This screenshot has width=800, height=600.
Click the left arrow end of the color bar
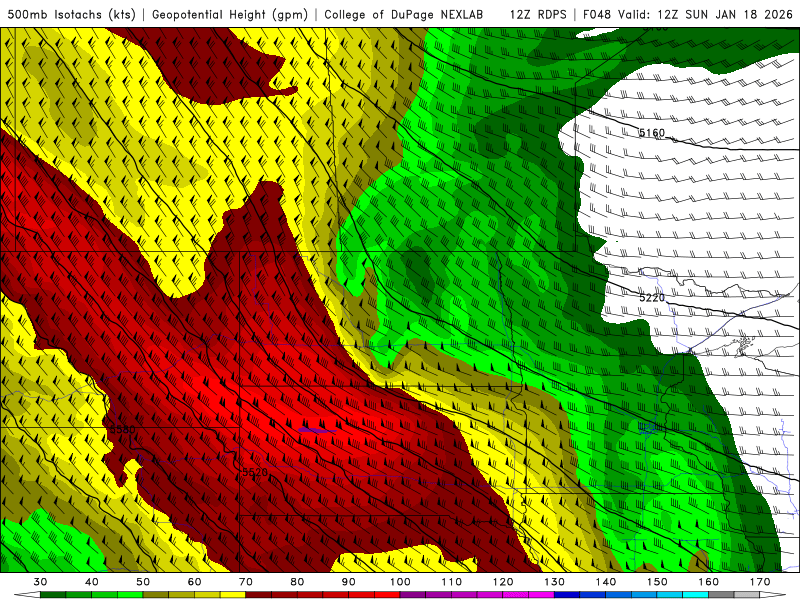click(27, 595)
